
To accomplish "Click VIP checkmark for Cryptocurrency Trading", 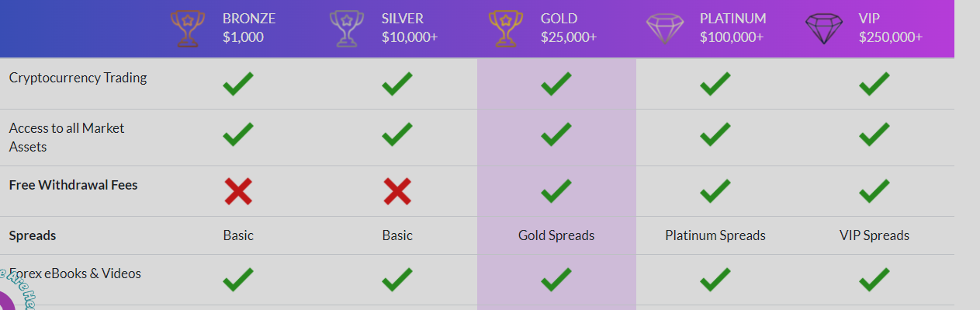I will [x=874, y=83].
